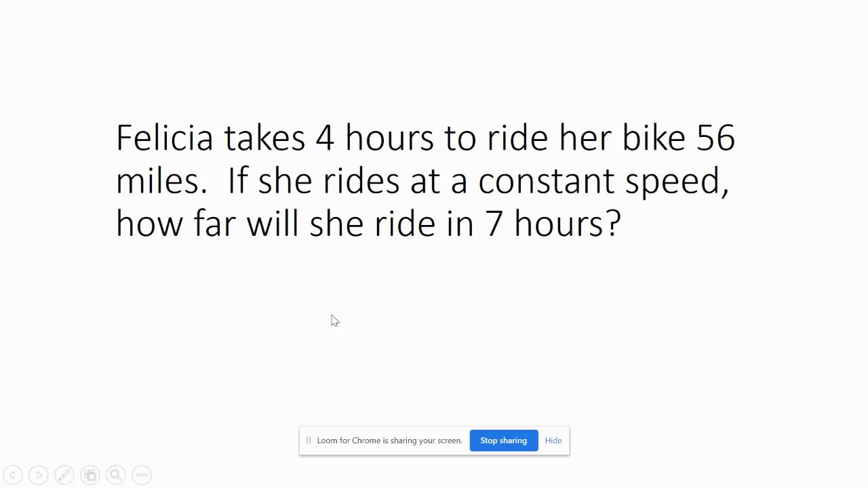Go to the previous slide arrow
868x488 pixels.
point(12,475)
